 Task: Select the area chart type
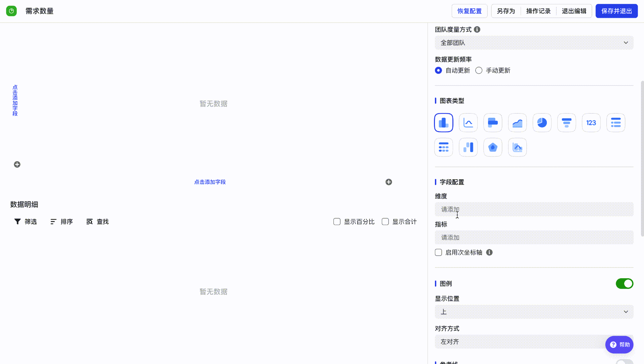click(517, 122)
